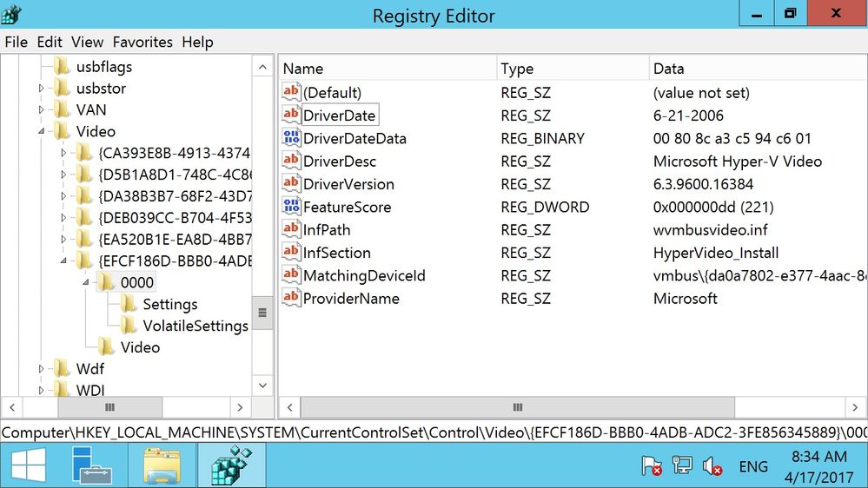This screenshot has width=868, height=488.
Task: Open the View menu
Action: [x=87, y=42]
